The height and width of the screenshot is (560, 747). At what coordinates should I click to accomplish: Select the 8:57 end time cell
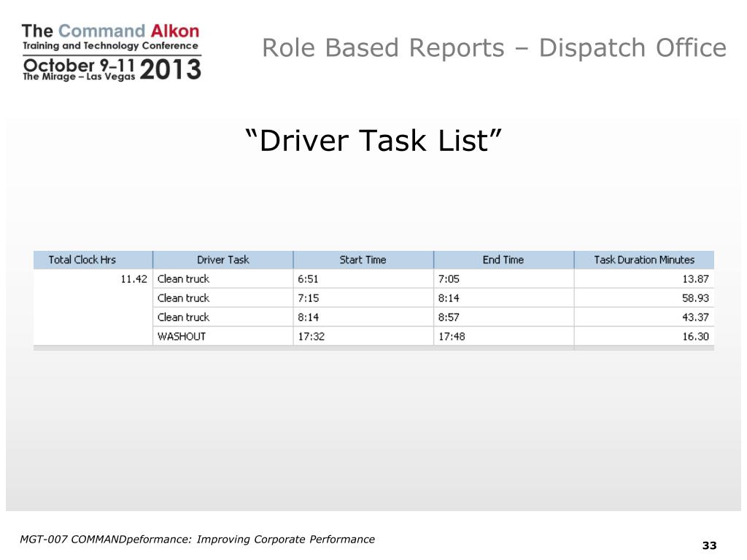[x=503, y=317]
